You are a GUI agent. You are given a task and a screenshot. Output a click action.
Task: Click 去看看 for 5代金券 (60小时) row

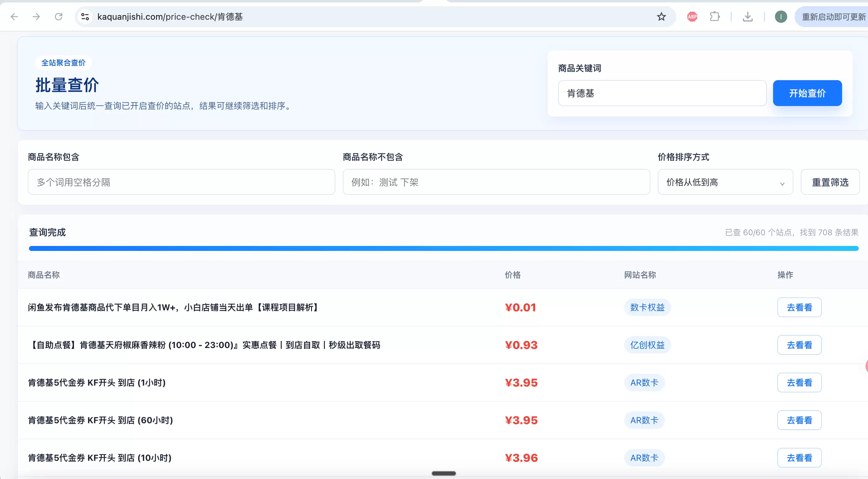tap(799, 420)
